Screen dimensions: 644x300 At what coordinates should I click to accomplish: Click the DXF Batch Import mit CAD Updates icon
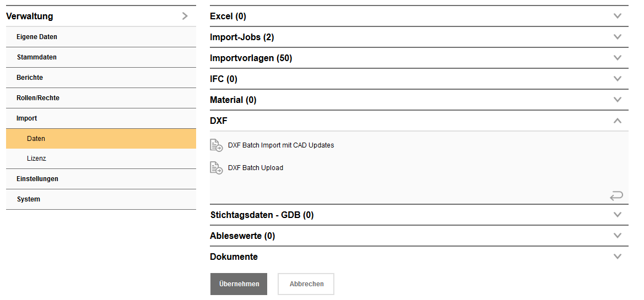(216, 145)
